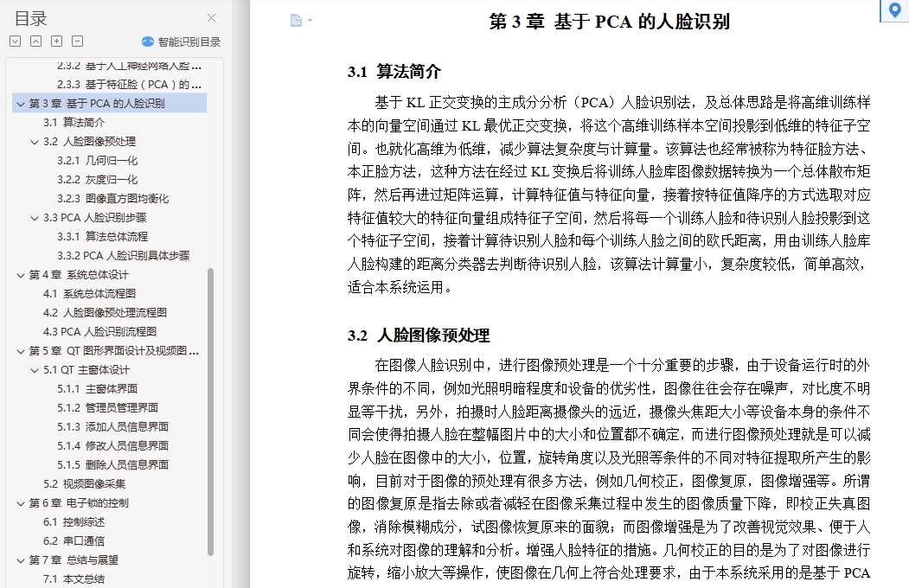Screen dimensions: 909x588
Task: Go to 3.2.2 灰度归一化
Action: tap(98, 180)
